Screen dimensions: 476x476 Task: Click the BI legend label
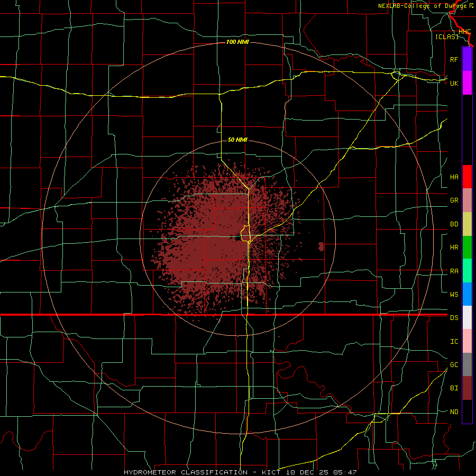[454, 388]
